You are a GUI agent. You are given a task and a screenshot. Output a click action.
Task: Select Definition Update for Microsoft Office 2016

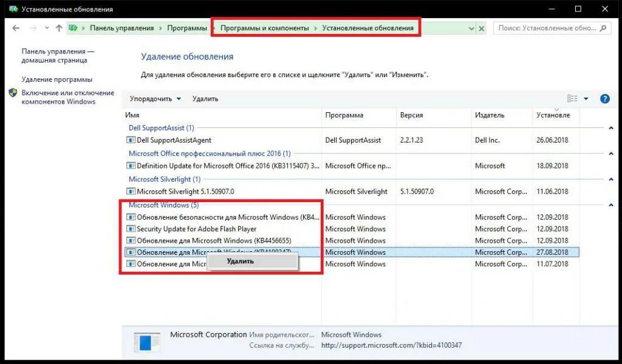tap(228, 166)
